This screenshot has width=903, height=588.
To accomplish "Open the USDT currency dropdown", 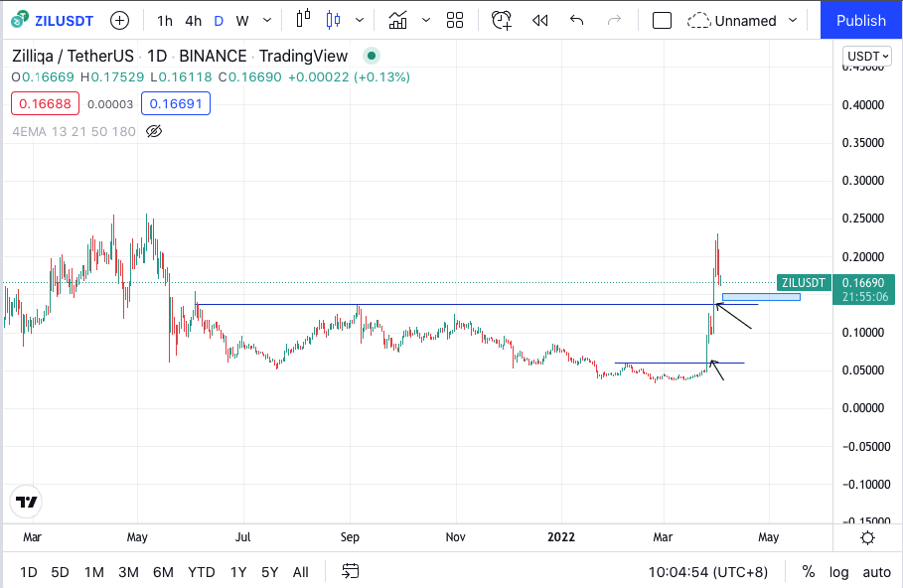I will 866,56.
